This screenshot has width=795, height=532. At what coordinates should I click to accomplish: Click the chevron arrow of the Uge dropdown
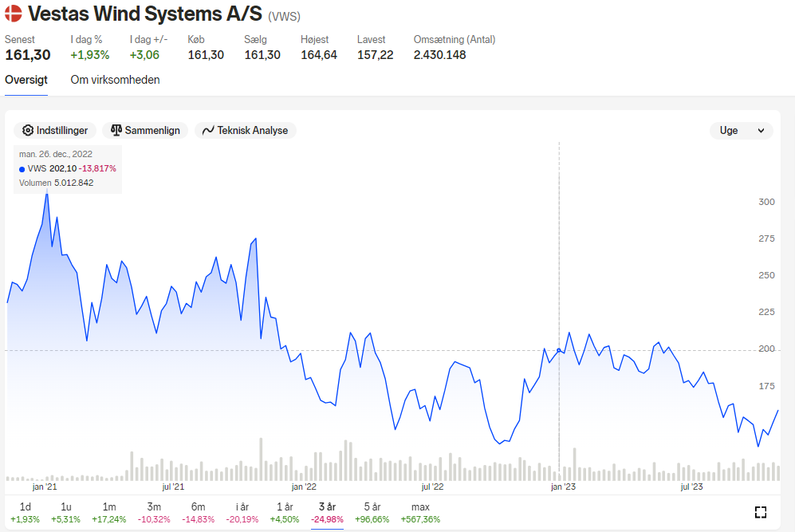tap(761, 131)
